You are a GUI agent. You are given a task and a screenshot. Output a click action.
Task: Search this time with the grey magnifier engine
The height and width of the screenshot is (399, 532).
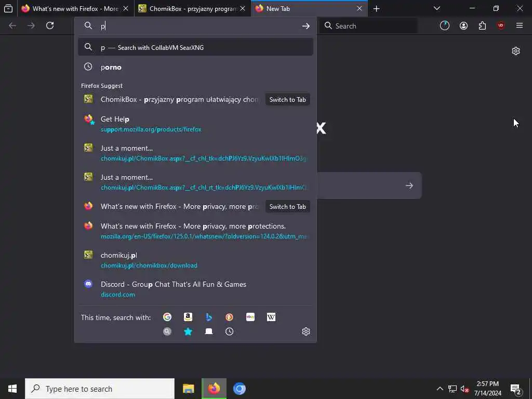coord(167,331)
